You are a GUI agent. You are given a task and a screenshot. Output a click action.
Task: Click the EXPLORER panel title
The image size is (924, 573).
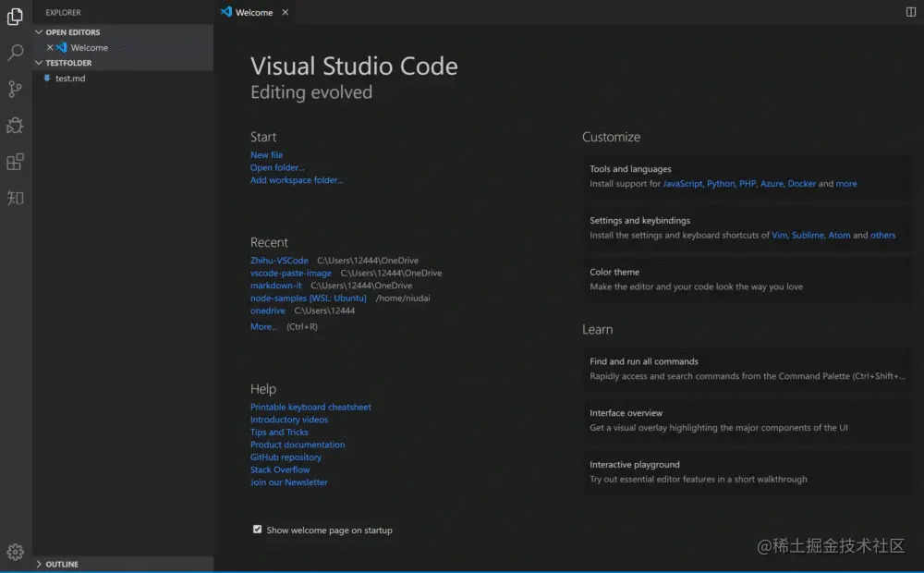click(63, 12)
